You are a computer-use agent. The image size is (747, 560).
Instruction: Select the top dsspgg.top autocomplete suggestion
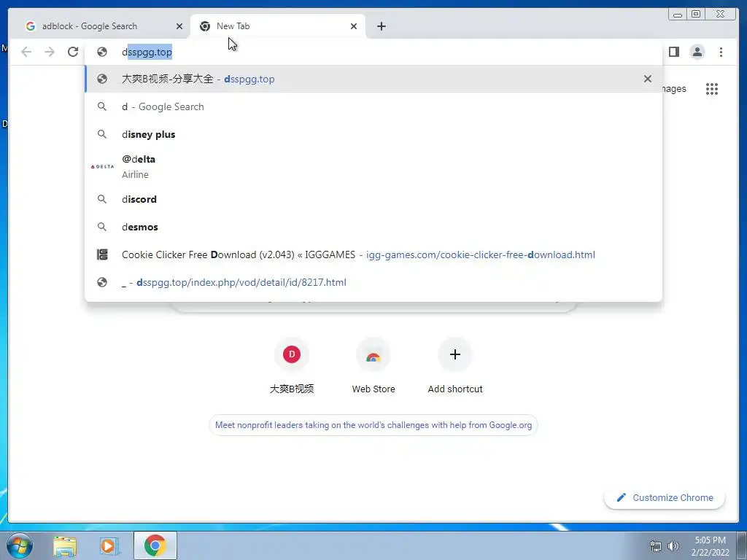373,79
